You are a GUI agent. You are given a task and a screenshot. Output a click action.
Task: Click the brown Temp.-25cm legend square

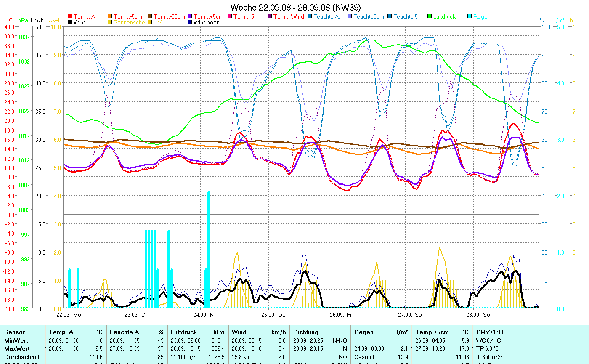point(150,17)
